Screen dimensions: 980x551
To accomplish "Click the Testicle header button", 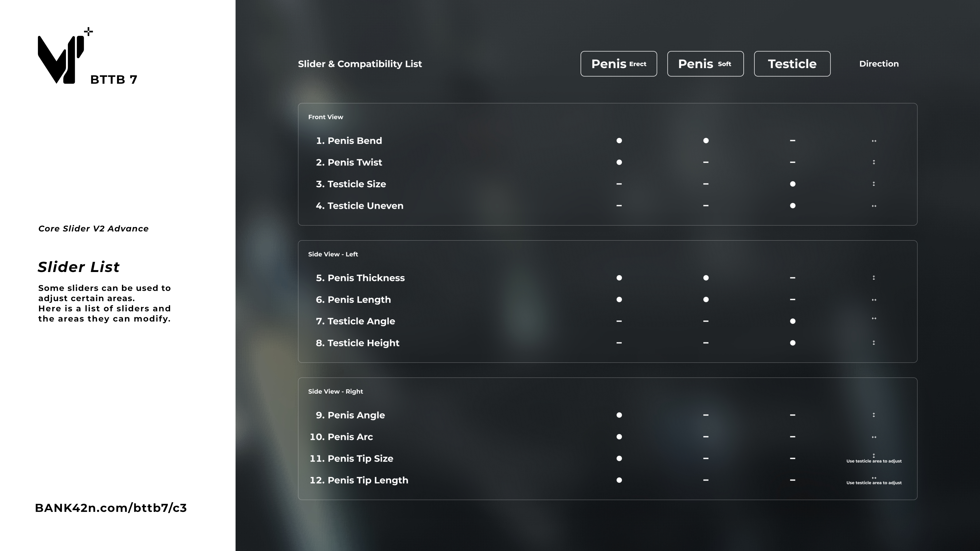I will click(x=792, y=64).
